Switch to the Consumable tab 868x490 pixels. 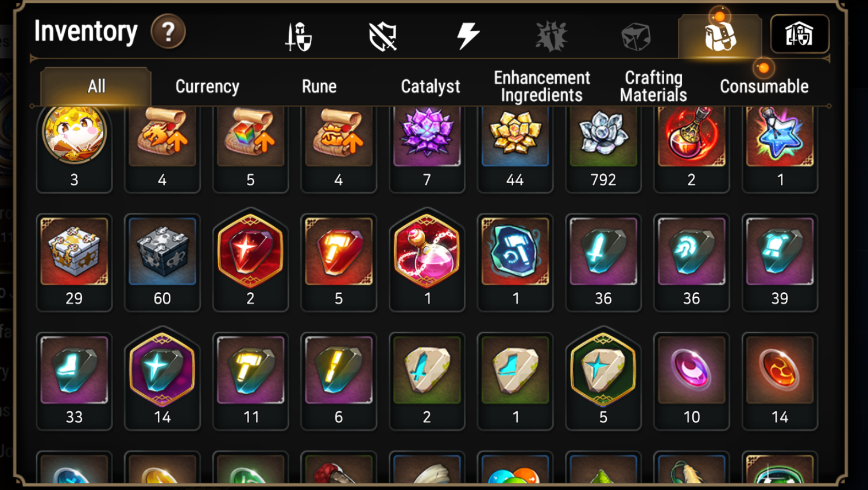[x=764, y=87]
